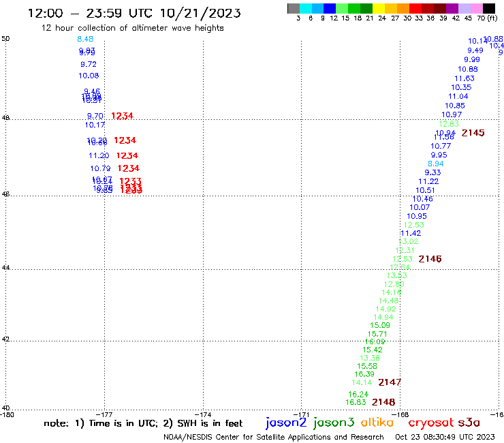Click the green 15.09 value

coord(380,325)
